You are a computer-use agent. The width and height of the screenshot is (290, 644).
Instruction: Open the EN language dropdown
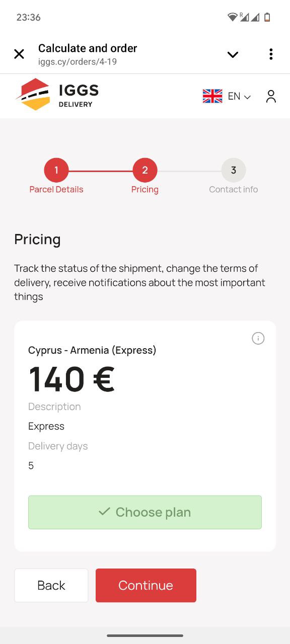239,96
